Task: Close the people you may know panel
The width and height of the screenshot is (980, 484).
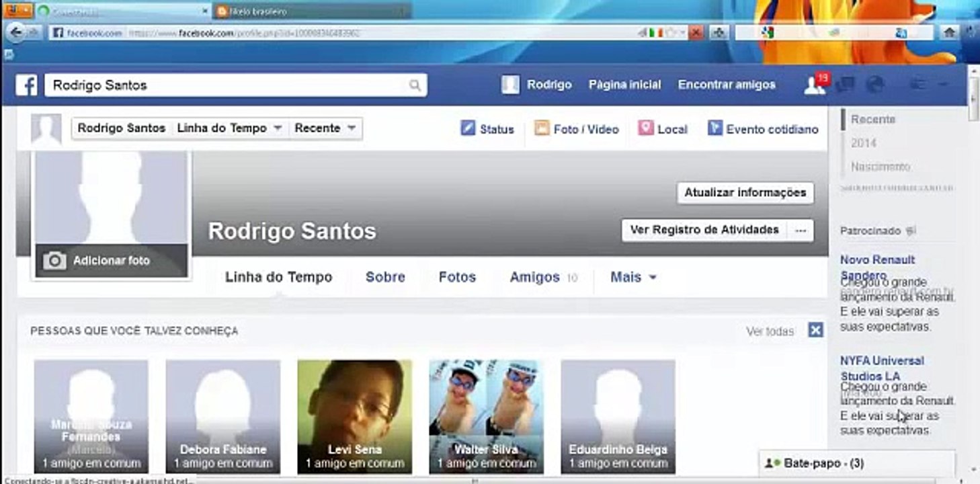Action: tap(815, 330)
